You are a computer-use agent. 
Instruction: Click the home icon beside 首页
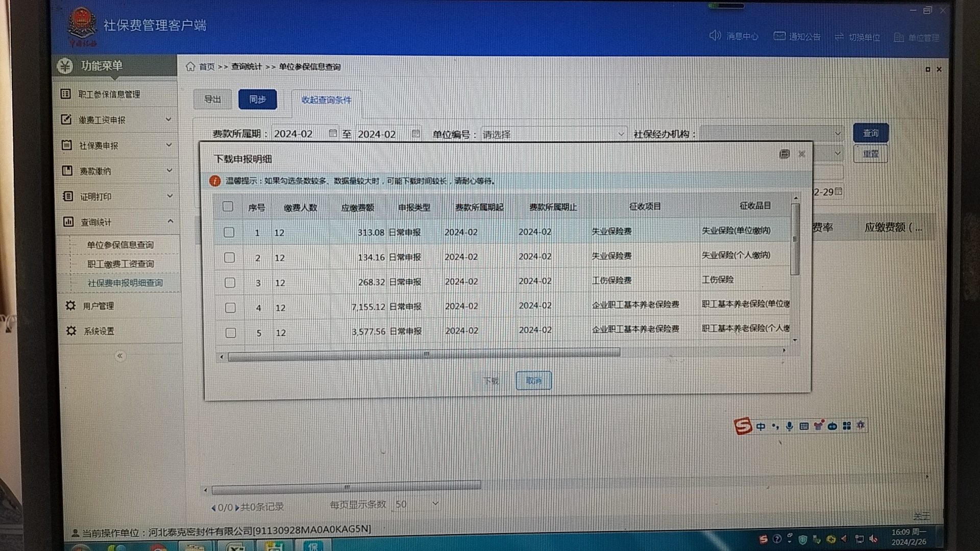pyautogui.click(x=190, y=66)
